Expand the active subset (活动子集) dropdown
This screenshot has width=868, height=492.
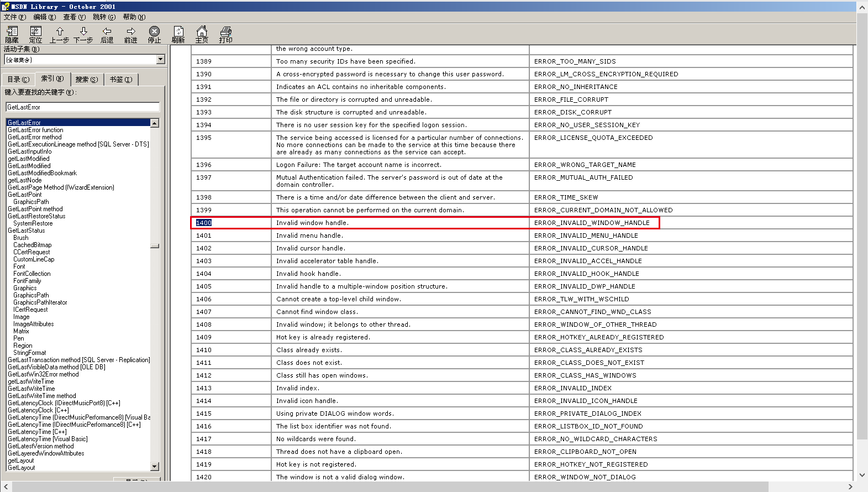(160, 60)
